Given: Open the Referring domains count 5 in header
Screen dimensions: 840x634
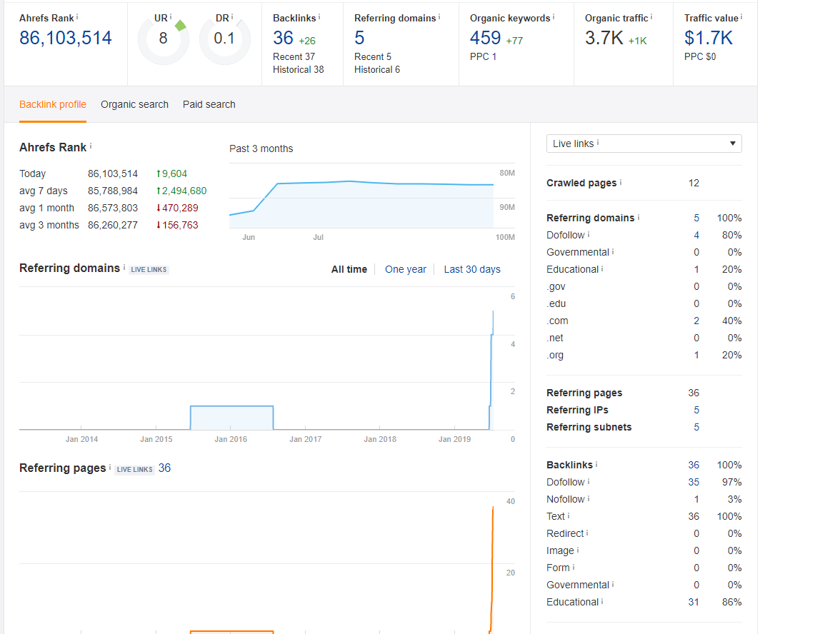Looking at the screenshot, I should click(x=359, y=38).
